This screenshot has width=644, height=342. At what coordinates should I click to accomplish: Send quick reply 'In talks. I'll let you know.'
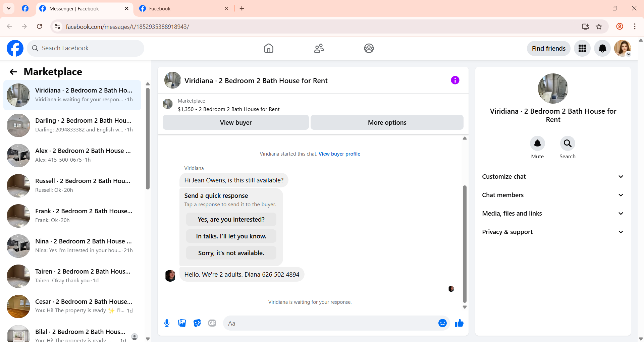(231, 236)
